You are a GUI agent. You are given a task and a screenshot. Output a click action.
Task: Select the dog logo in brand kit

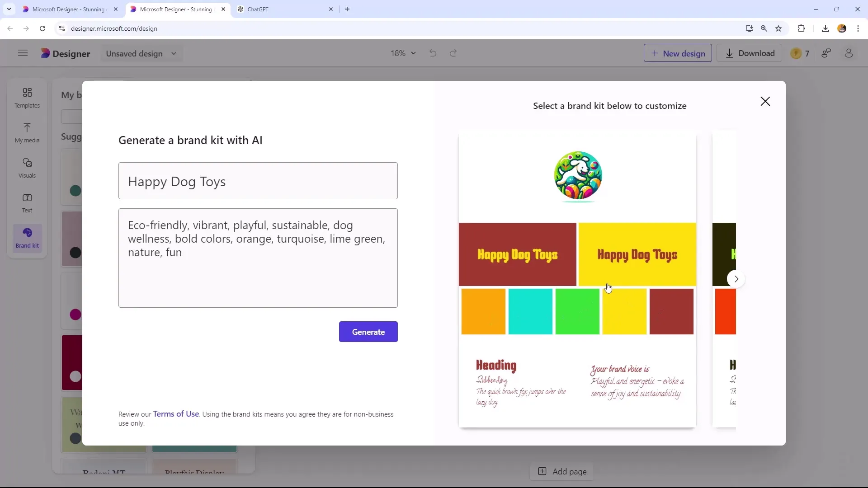(578, 176)
